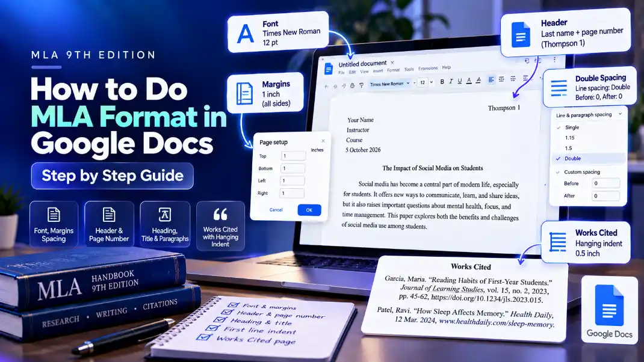Click the Thompson 1 page header

pyautogui.click(x=504, y=108)
